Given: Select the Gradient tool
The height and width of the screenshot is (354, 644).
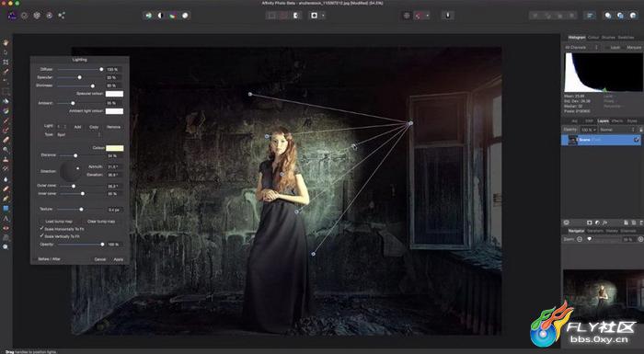Looking at the screenshot, I should (x=6, y=111).
